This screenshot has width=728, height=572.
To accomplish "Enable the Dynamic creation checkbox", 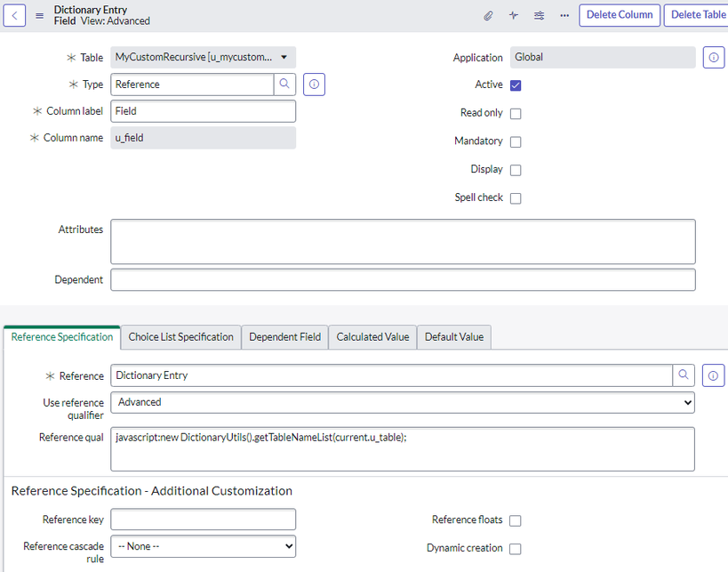I will point(515,549).
